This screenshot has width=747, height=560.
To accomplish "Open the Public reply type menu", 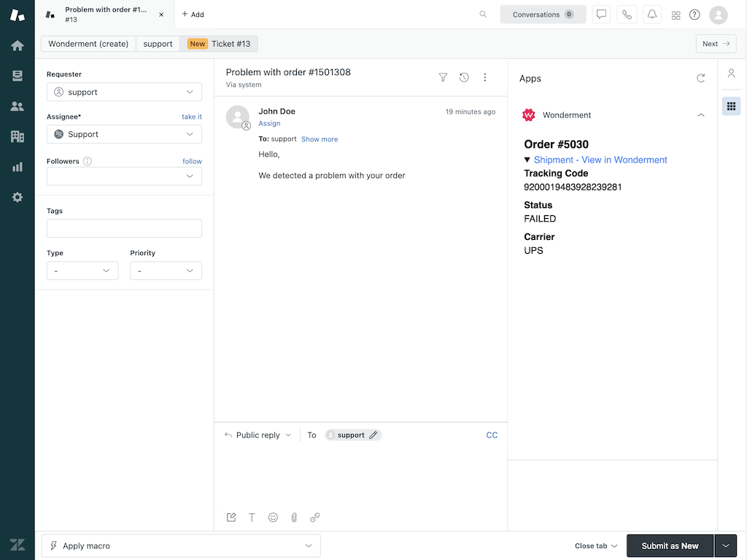I will click(258, 435).
